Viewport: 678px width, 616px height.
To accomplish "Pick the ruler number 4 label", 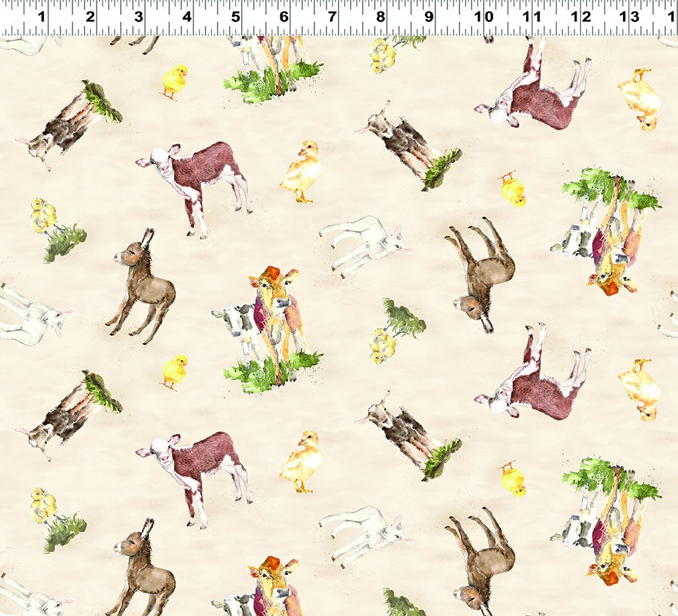I will coord(187,17).
